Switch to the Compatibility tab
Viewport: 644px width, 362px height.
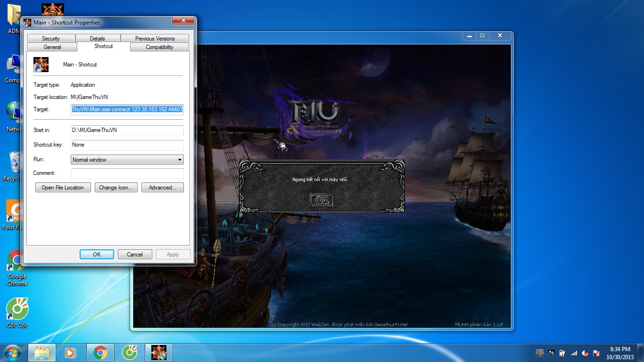(x=159, y=47)
